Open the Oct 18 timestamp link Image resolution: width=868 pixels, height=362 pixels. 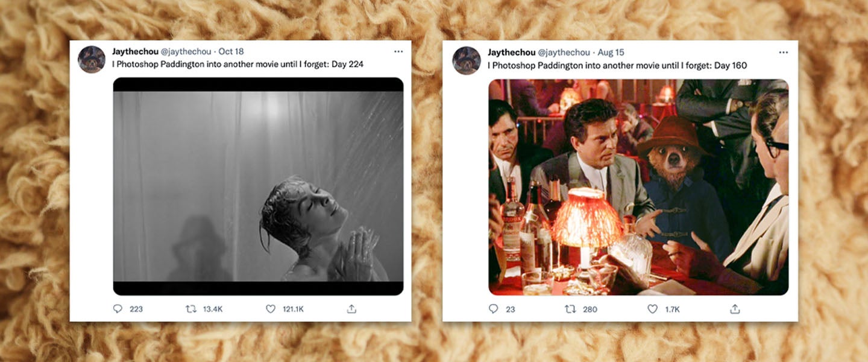tap(231, 52)
